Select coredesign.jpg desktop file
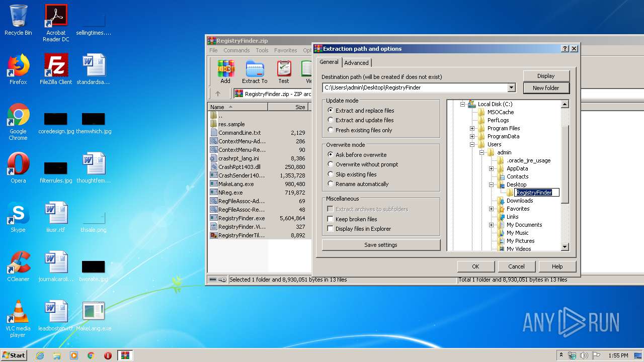 coord(56,123)
